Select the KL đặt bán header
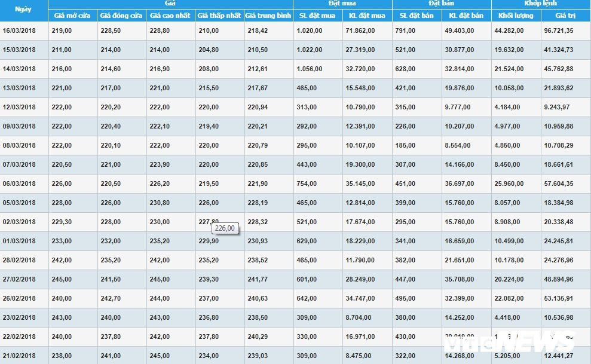This screenshot has width=591, height=364. [x=466, y=16]
